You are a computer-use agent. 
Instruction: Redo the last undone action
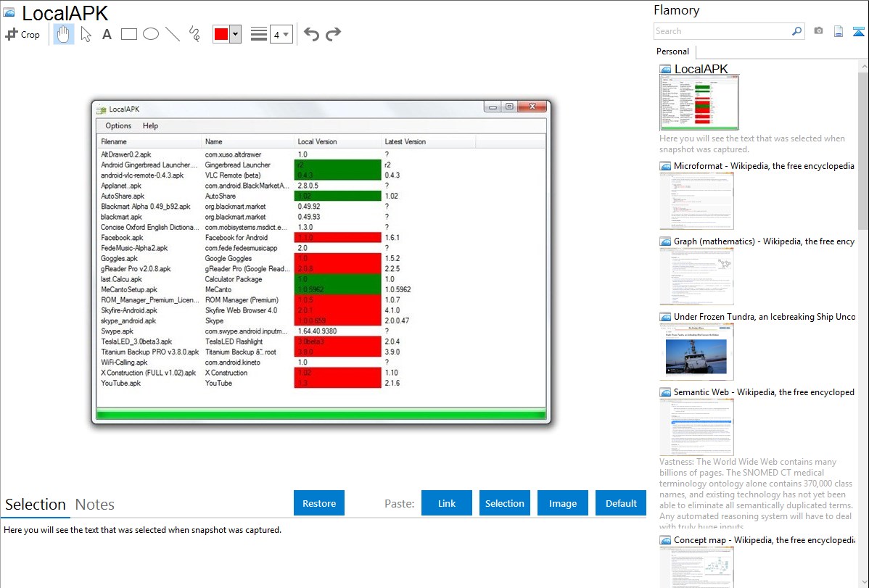[x=333, y=34]
